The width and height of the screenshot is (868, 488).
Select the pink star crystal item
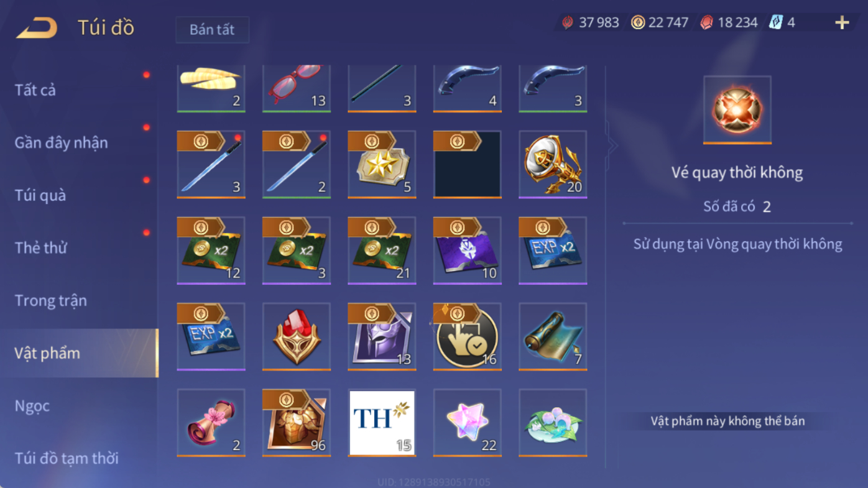click(467, 423)
